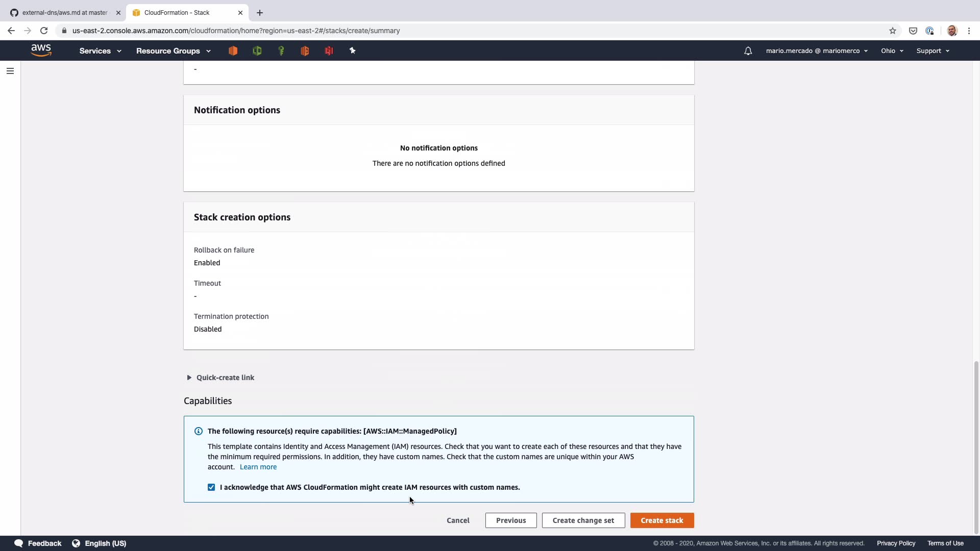Click the pin shortcuts icon in navbar
The width and height of the screenshot is (980, 551).
point(352,51)
